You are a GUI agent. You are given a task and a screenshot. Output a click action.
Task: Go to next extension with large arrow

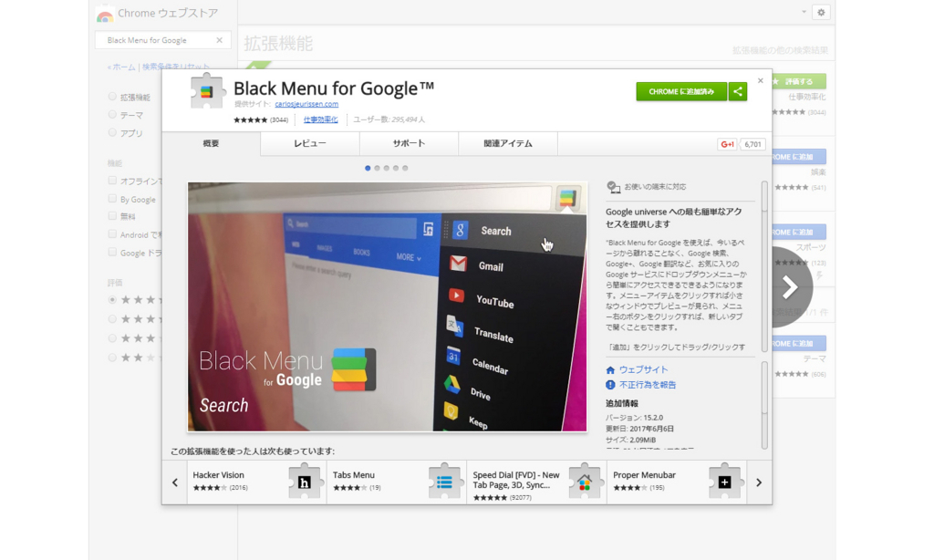point(791,287)
